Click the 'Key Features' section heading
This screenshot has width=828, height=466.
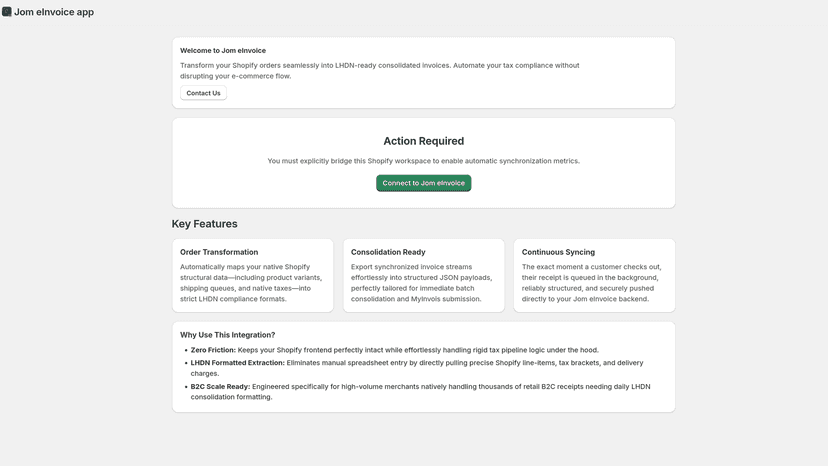(x=204, y=224)
